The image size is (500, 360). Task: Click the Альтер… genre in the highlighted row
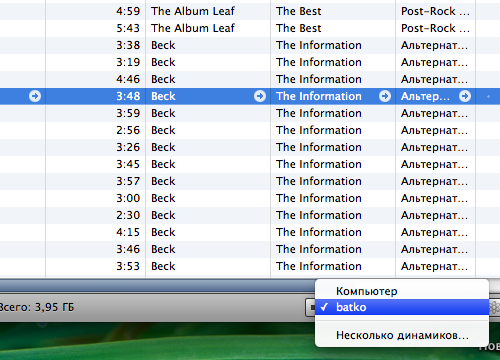(425, 96)
